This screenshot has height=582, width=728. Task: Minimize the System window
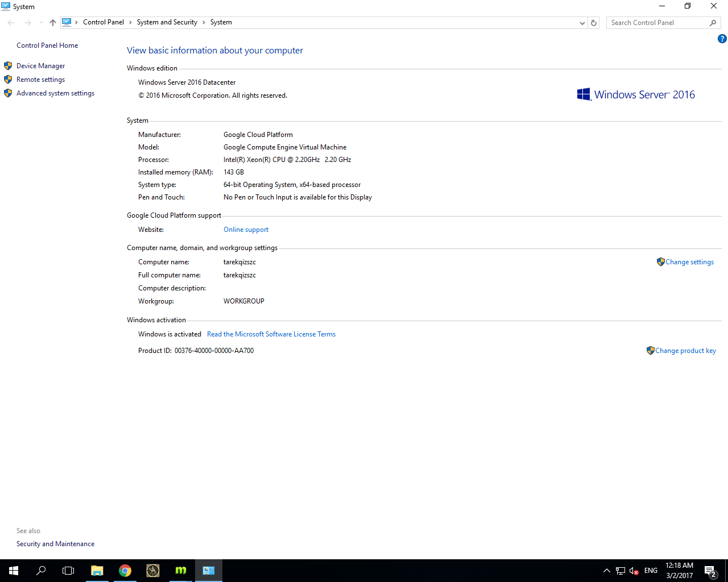point(661,6)
